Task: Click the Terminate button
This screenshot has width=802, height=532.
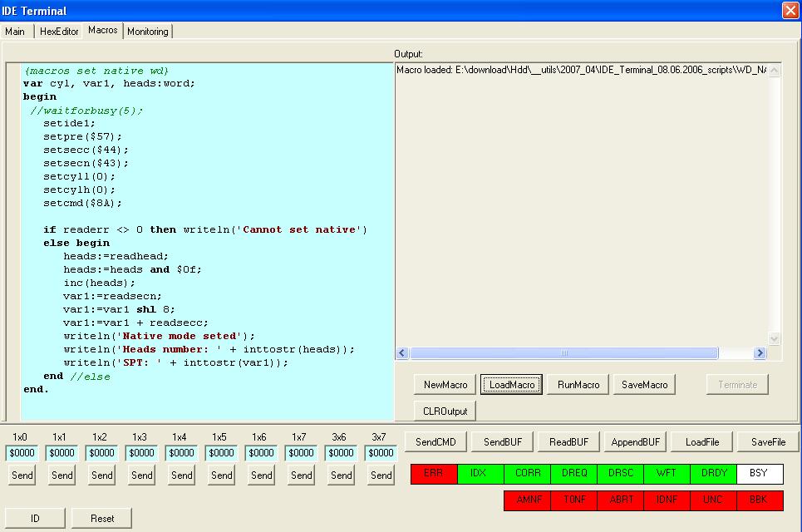Action: (x=737, y=385)
